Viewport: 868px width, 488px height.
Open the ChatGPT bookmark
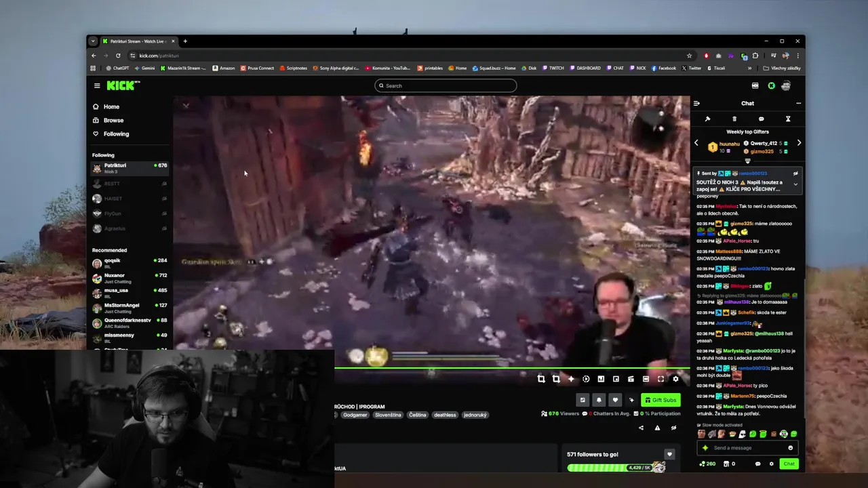(117, 68)
